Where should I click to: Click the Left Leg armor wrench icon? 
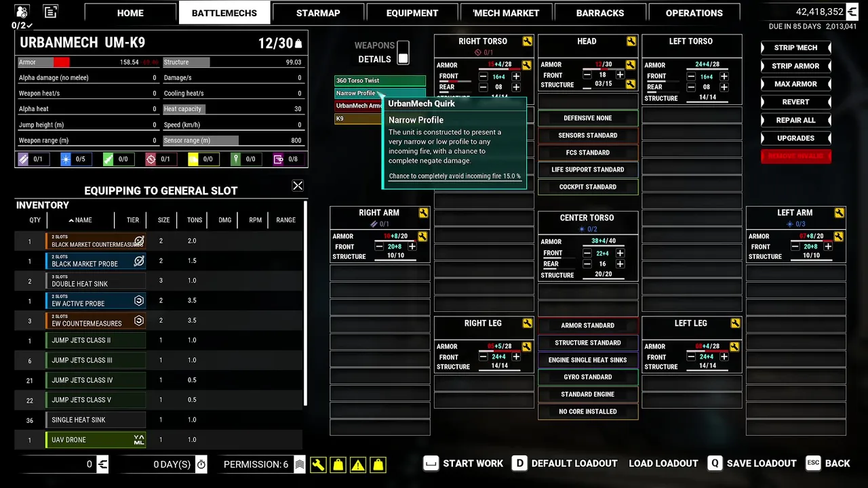pos(734,347)
